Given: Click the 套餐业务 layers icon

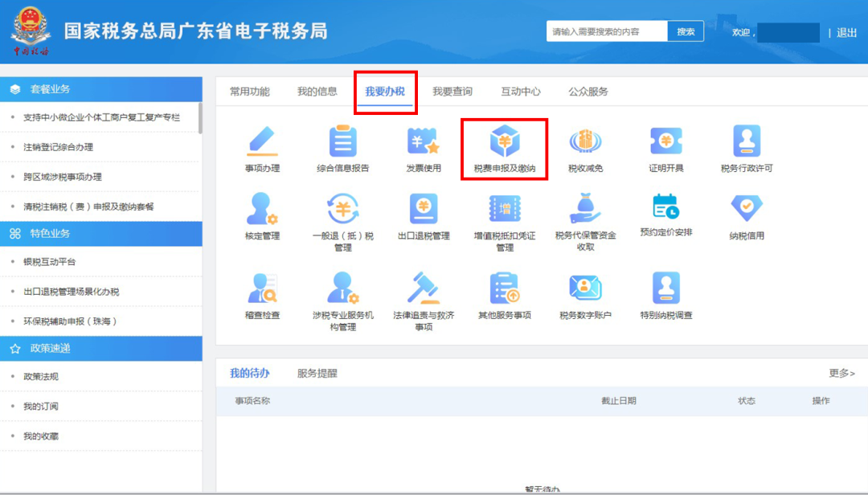Looking at the screenshot, I should [15, 89].
